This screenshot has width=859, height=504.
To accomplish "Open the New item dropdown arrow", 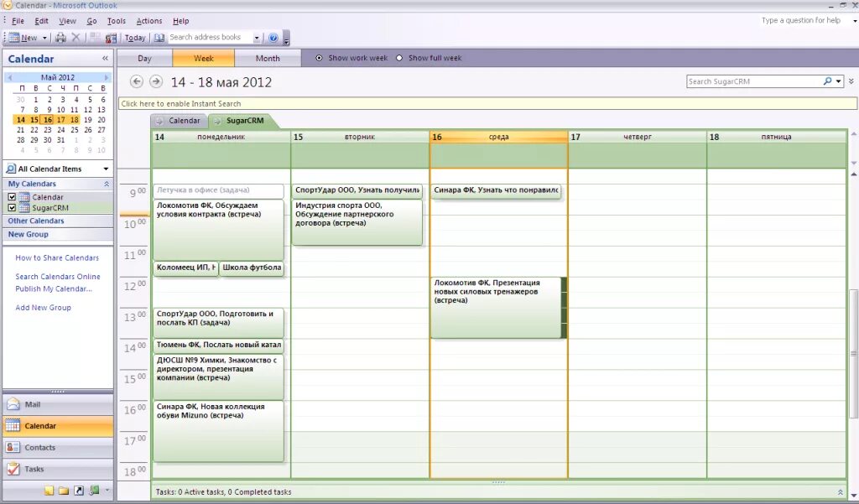I will (46, 37).
